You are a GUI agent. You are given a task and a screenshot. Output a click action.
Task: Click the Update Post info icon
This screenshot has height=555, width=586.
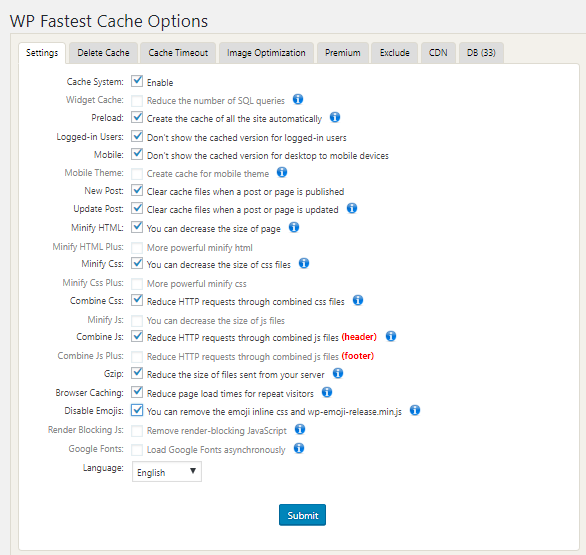tap(352, 208)
